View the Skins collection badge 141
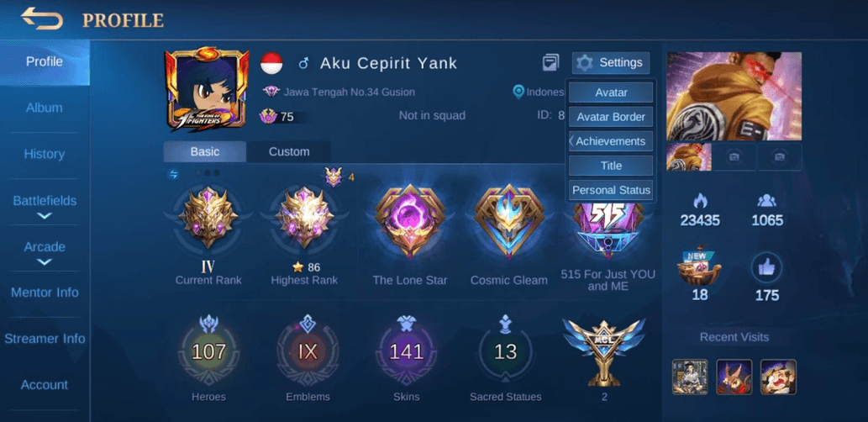The image size is (868, 422). [407, 351]
